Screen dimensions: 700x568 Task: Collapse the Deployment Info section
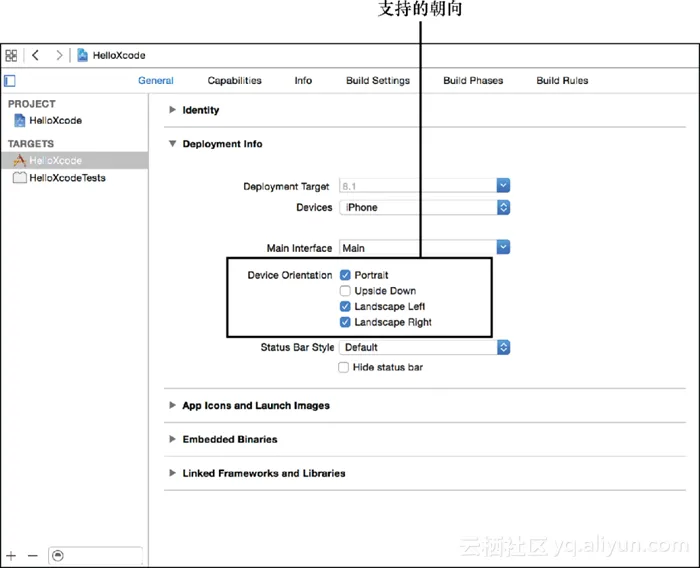point(172,143)
